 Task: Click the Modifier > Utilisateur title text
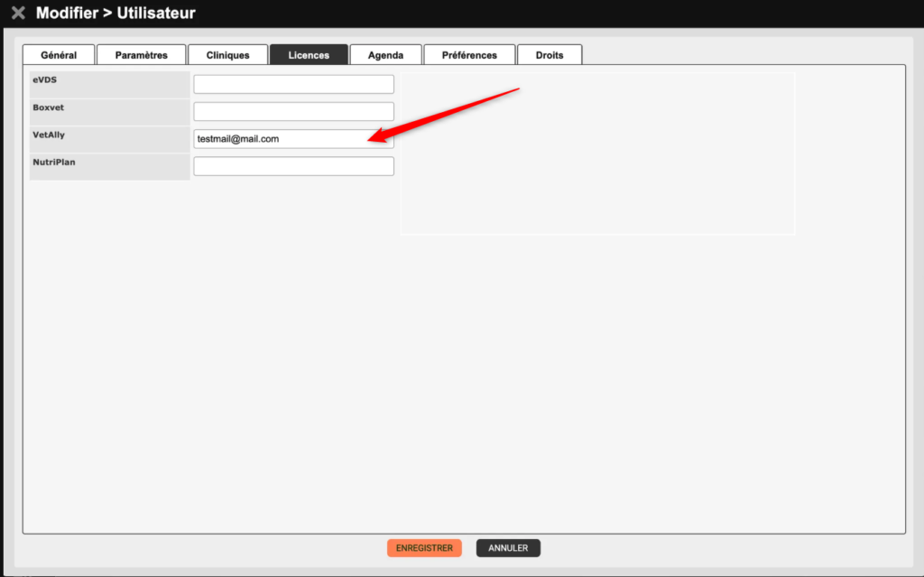115,13
